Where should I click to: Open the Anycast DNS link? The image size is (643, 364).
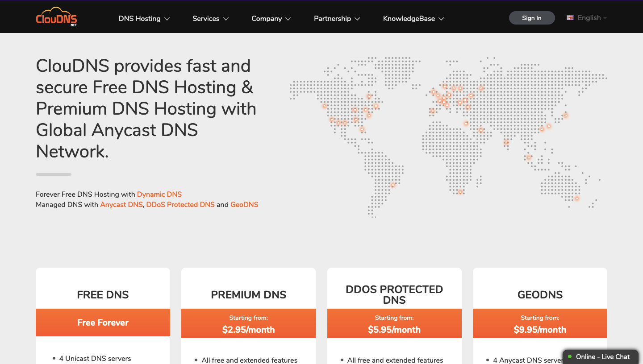click(x=121, y=205)
